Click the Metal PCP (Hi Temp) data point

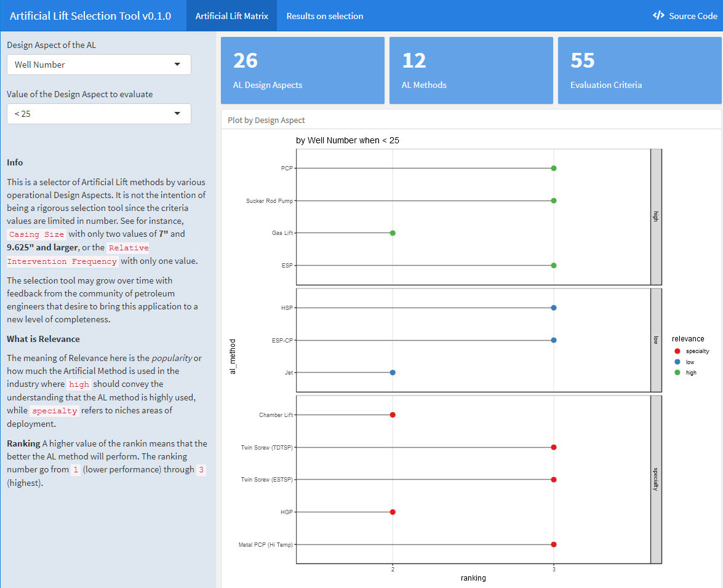pos(554,544)
